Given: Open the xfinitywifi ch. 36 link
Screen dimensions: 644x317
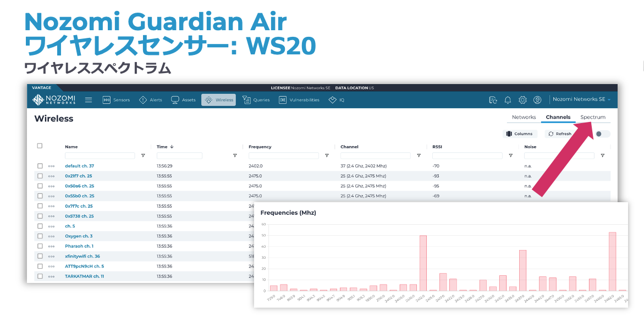Looking at the screenshot, I should coord(82,257).
